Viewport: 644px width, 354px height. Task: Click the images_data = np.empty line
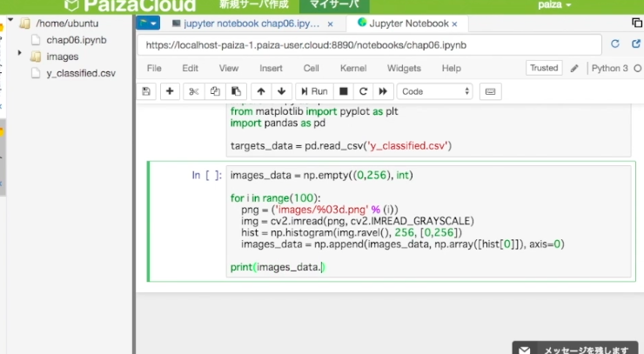click(322, 176)
